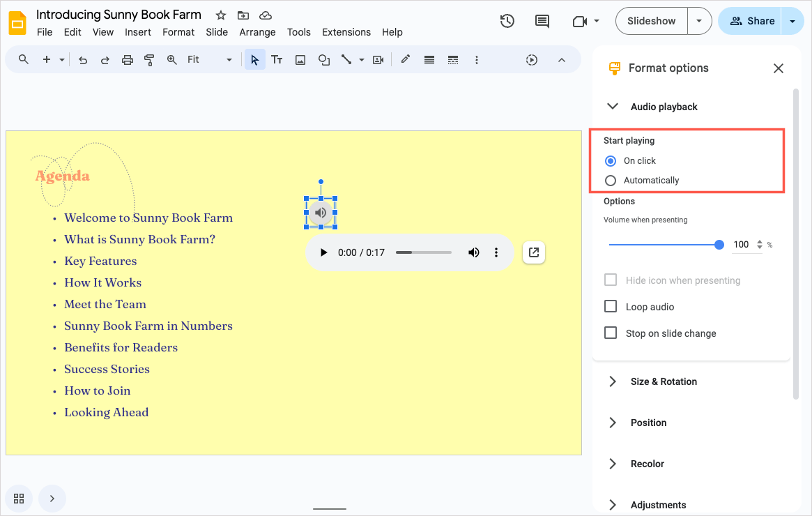The image size is (812, 516).
Task: Open the new slide layout dropdown
Action: (61, 60)
